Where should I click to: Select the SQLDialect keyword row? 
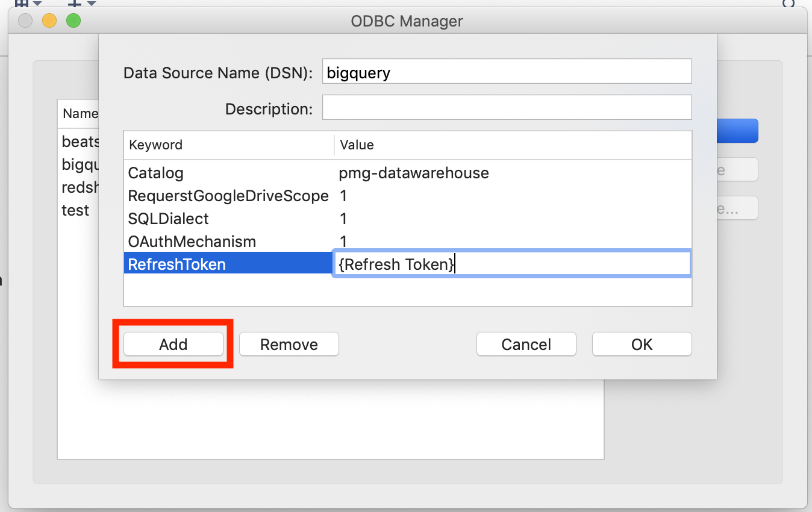click(x=407, y=219)
